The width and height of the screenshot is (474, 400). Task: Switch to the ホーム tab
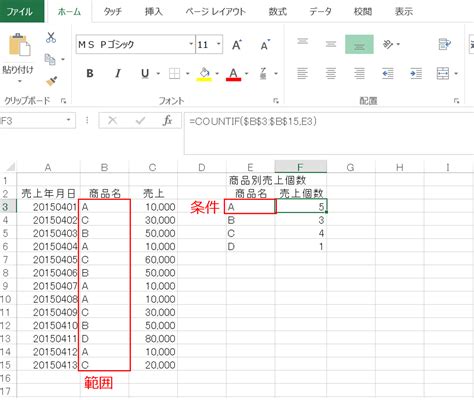tap(69, 12)
